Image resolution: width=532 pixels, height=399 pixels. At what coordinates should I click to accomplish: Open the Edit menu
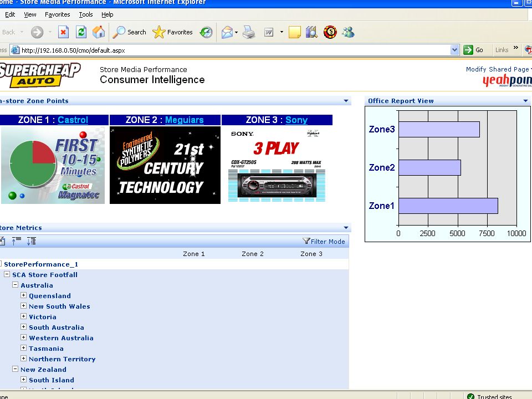click(x=10, y=14)
